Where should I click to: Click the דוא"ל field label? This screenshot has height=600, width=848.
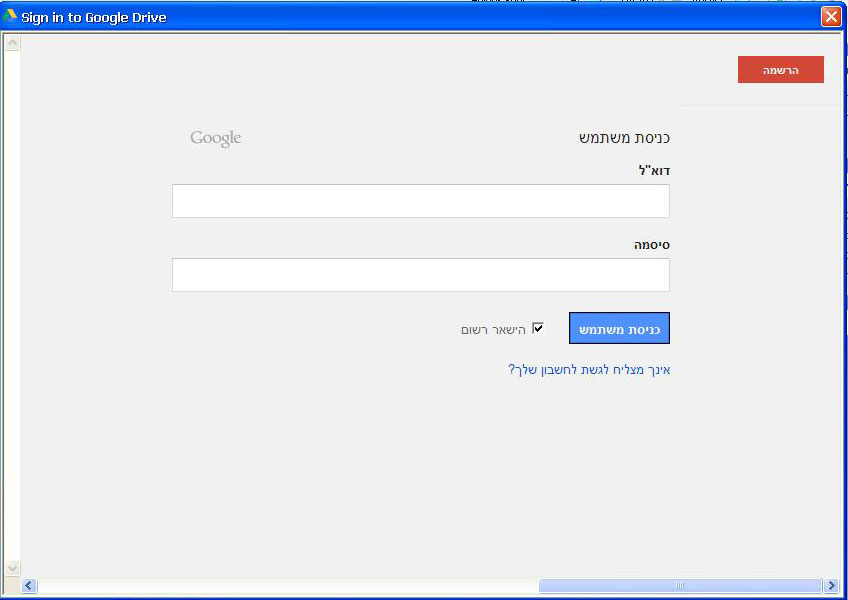click(x=654, y=171)
